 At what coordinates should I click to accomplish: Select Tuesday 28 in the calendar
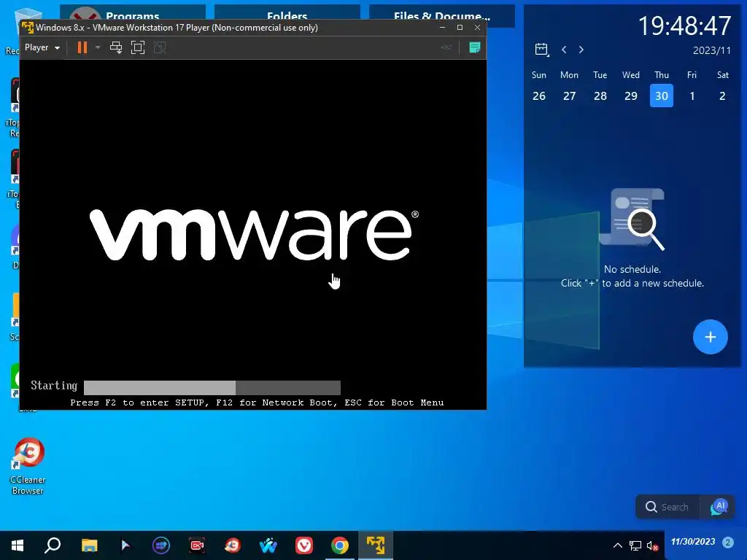coord(600,96)
